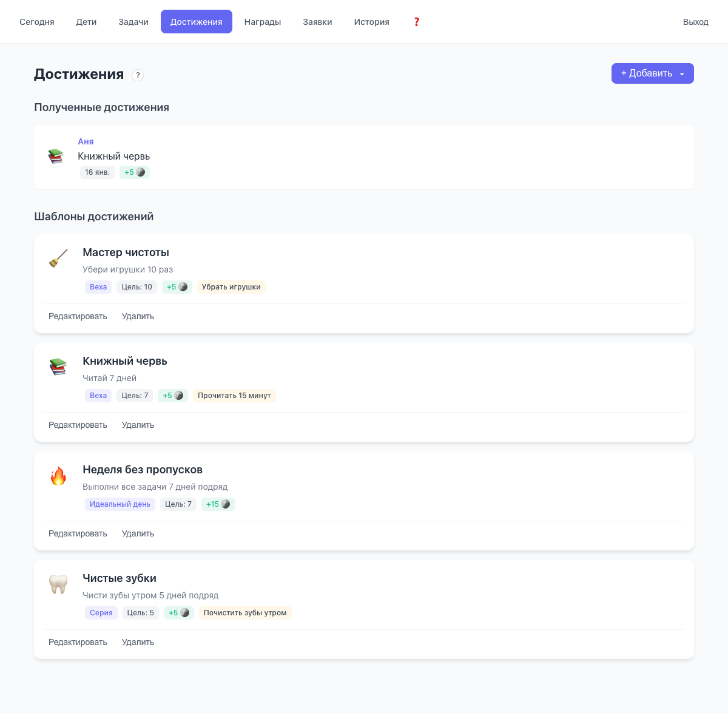Click the books icon in Шаблоны Книжный червь
The image size is (728, 713).
[x=58, y=367]
